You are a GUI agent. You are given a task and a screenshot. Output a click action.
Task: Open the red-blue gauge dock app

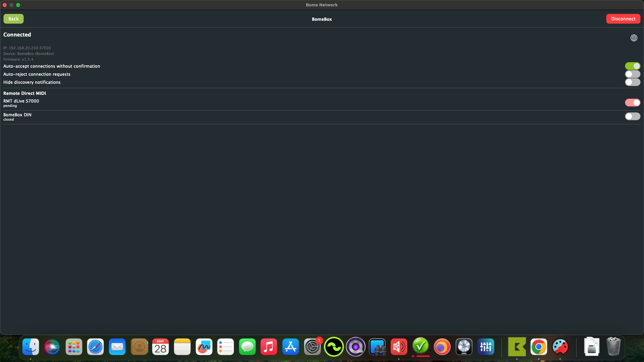coord(560,347)
